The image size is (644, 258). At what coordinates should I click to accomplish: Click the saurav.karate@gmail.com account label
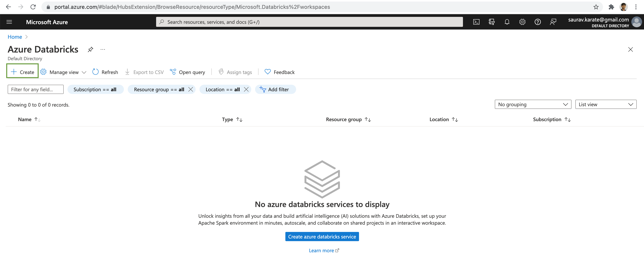[x=598, y=20]
